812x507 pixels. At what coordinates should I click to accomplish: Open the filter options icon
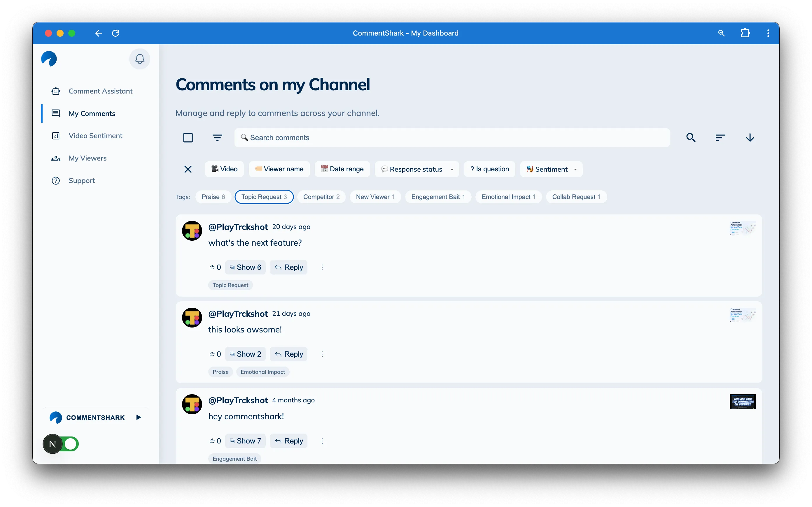217,138
